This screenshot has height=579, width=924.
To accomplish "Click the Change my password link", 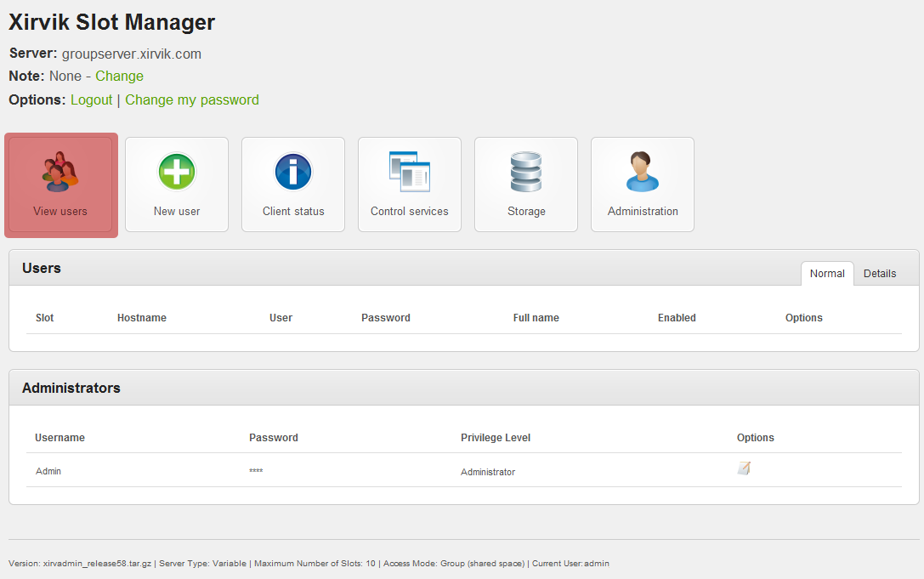I will pos(192,100).
